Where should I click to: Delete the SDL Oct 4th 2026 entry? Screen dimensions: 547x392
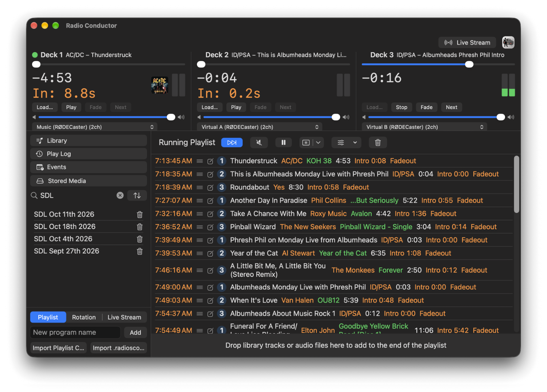(140, 239)
